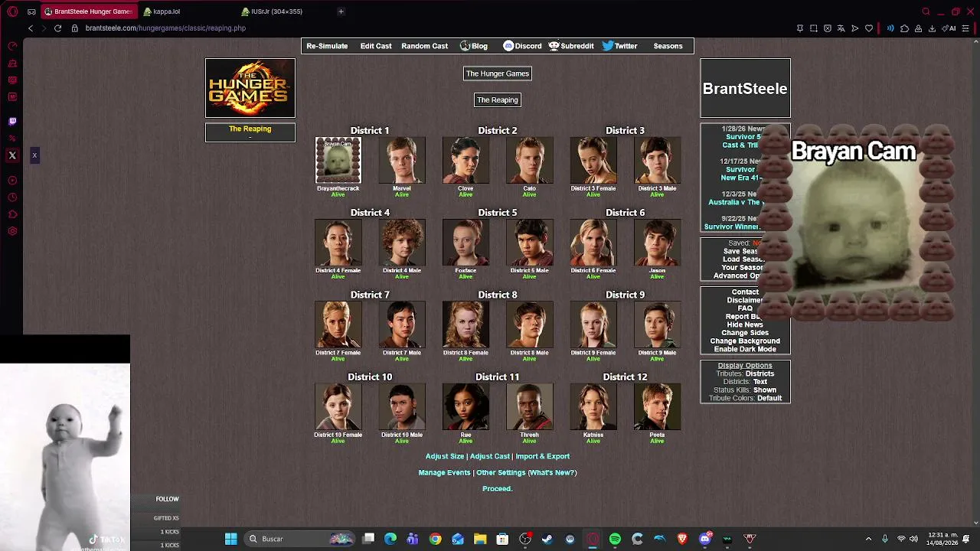This screenshot has height=551, width=980.
Task: Open the sidebar player icon
Action: [x=12, y=181]
